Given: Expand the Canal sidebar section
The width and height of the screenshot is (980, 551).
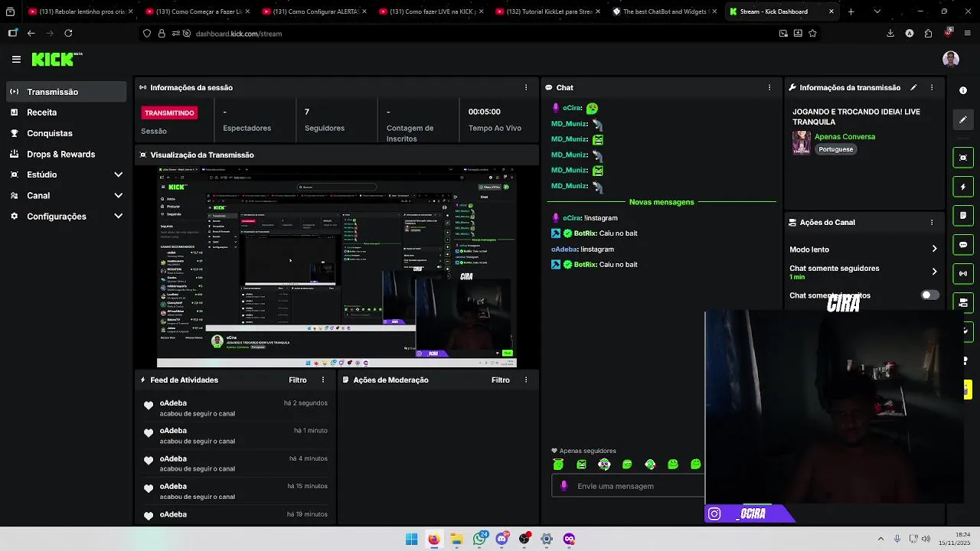Looking at the screenshot, I should click(119, 195).
